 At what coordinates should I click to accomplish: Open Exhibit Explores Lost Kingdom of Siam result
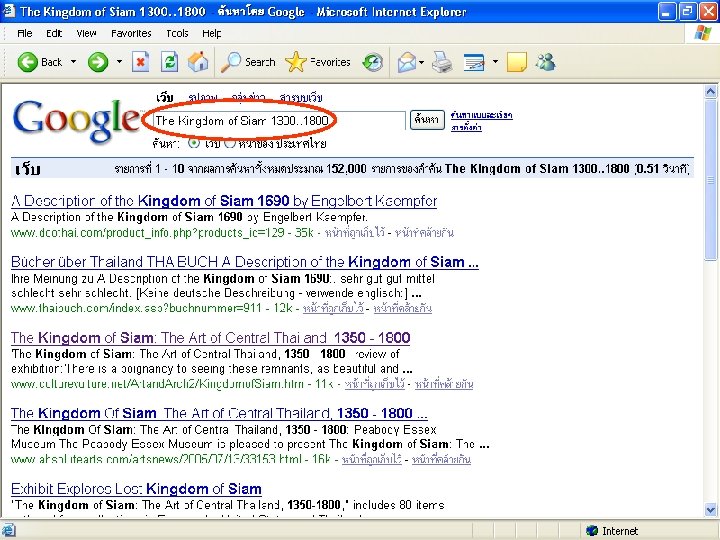(x=136, y=489)
